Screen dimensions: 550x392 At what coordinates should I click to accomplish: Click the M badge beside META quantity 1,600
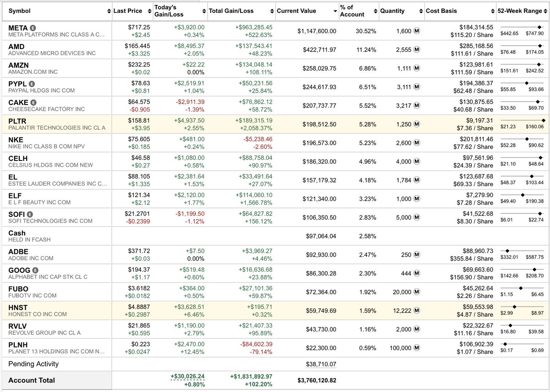coord(417,31)
